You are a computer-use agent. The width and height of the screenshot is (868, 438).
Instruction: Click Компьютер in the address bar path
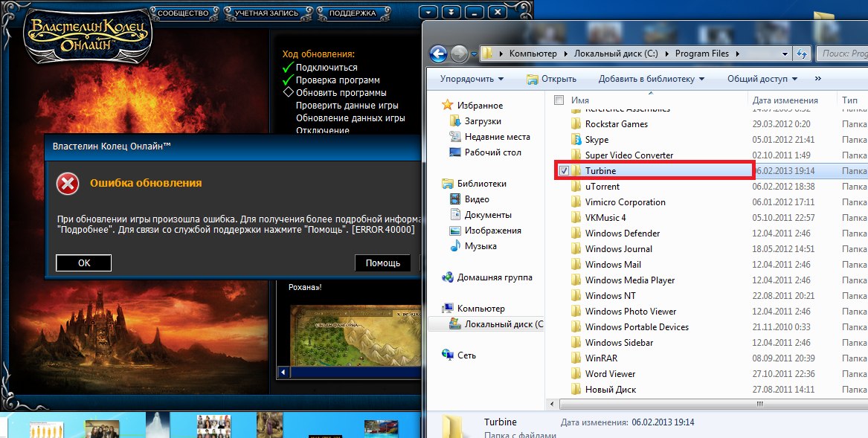(x=533, y=54)
